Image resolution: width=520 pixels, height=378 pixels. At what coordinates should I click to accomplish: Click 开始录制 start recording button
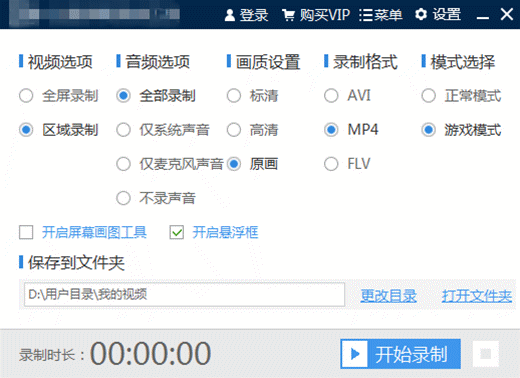tap(400, 354)
